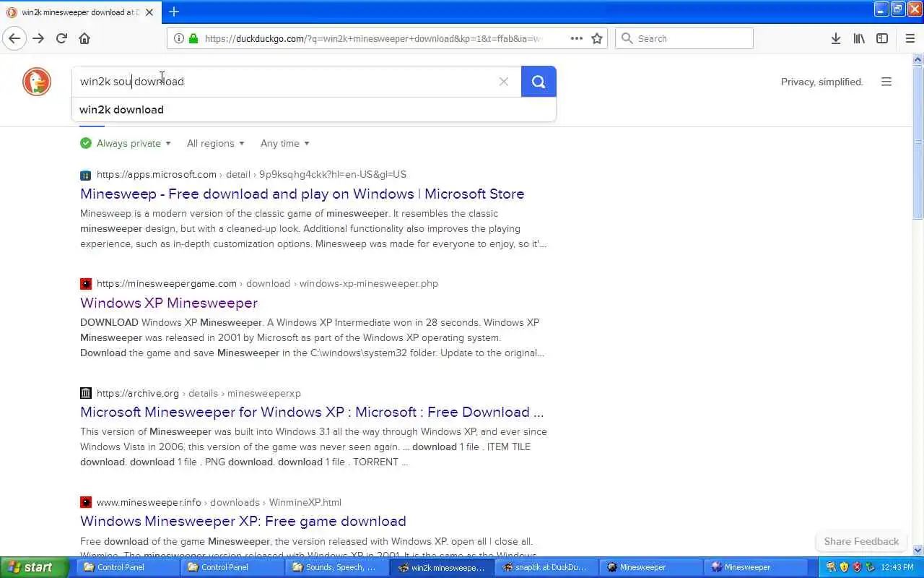The image size is (924, 578).
Task: Switch to snaptik at DuckDuckGo taskbar window
Action: pyautogui.click(x=547, y=567)
